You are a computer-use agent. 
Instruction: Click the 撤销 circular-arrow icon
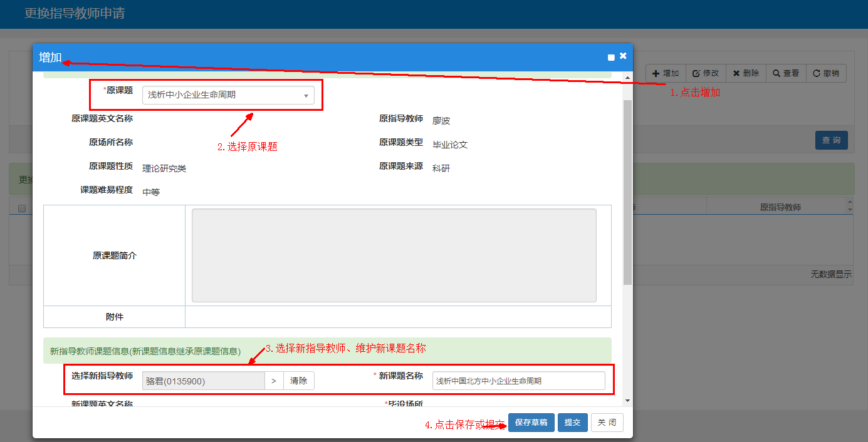[x=817, y=73]
